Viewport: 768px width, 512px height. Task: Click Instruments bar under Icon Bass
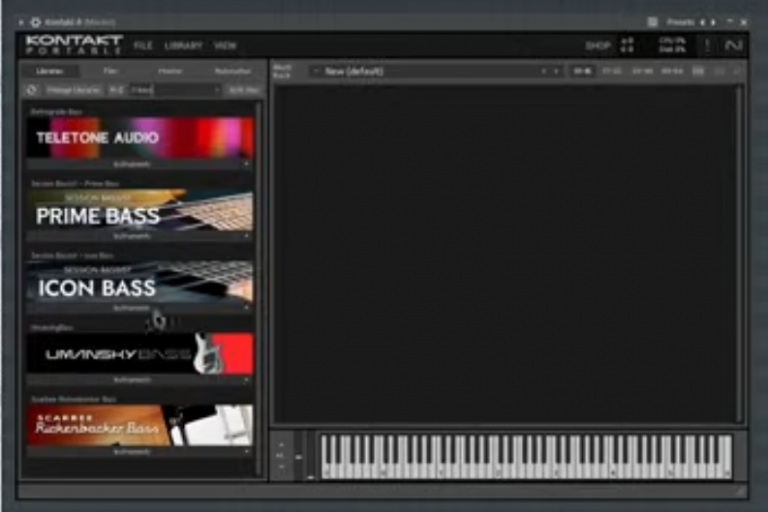pos(133,308)
